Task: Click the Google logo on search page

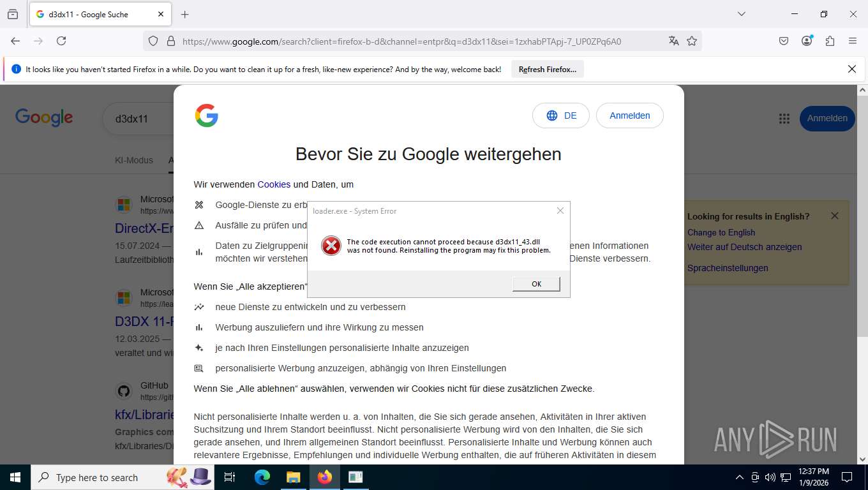Action: click(44, 117)
